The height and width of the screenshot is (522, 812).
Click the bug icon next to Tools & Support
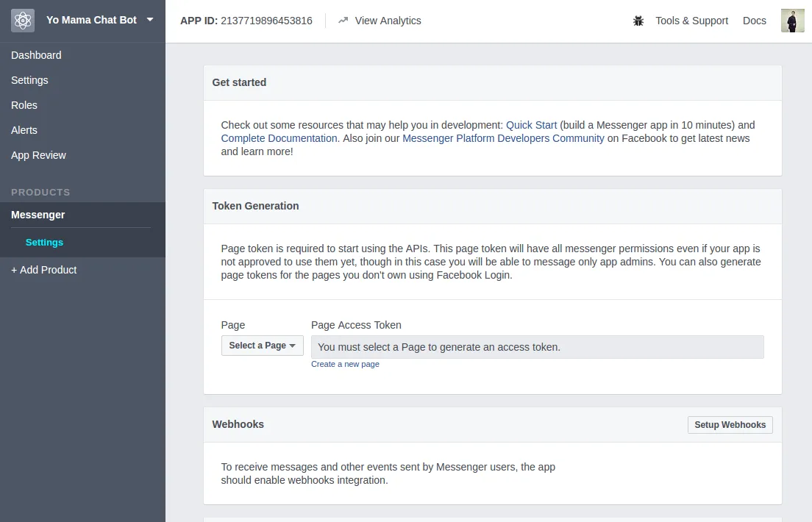(x=638, y=21)
